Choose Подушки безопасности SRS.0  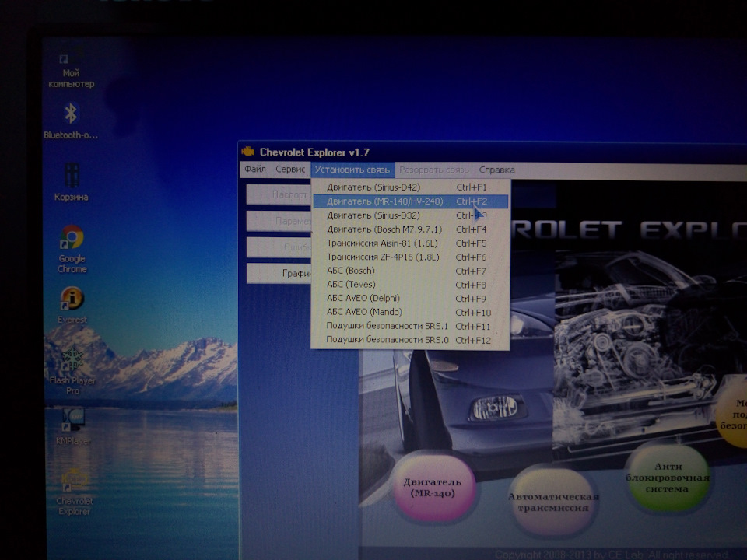click(x=410, y=340)
